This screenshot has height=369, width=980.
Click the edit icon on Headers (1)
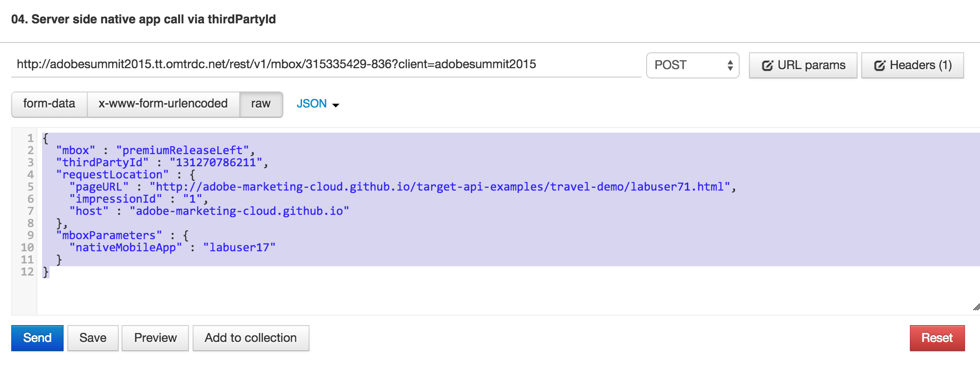pyautogui.click(x=879, y=65)
